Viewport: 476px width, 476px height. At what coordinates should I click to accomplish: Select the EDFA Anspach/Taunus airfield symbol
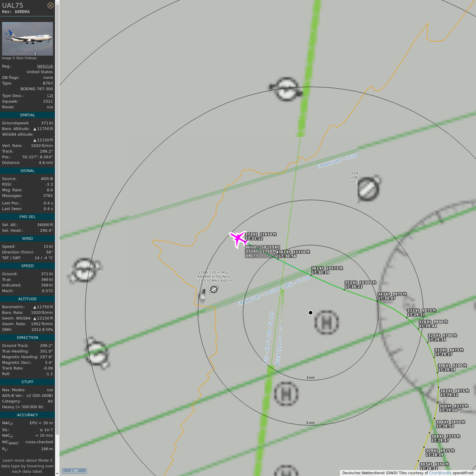[214, 290]
